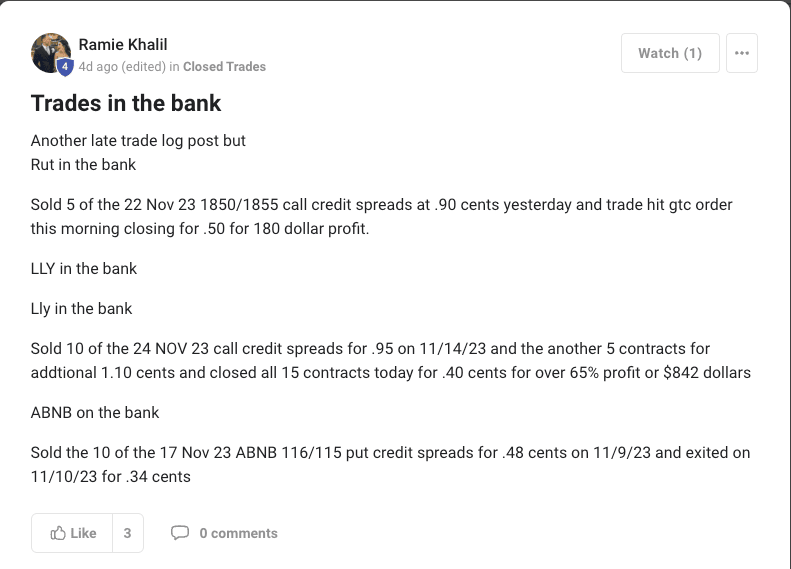The height and width of the screenshot is (569, 791).
Task: View the 3 likes count
Action: 127,533
